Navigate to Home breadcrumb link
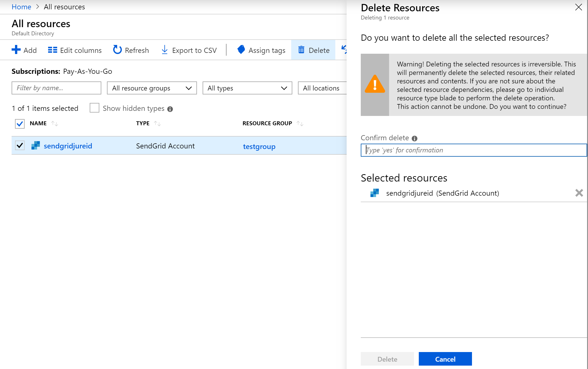 (21, 7)
